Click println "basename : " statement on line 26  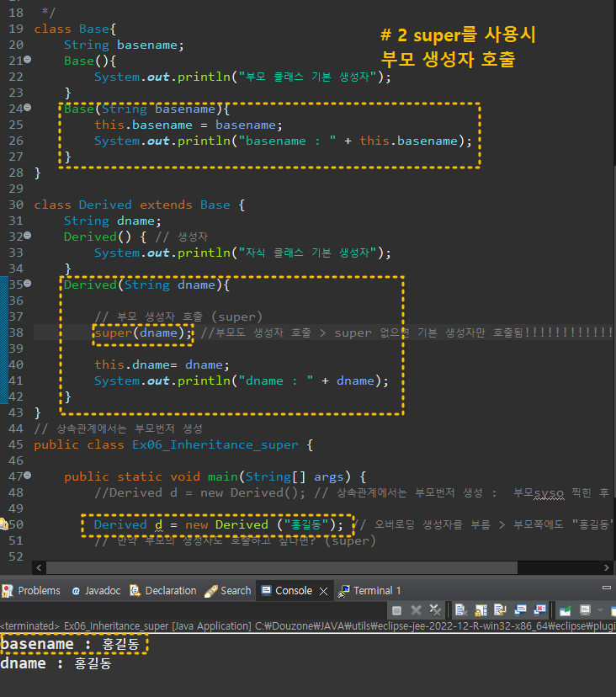tap(283, 141)
